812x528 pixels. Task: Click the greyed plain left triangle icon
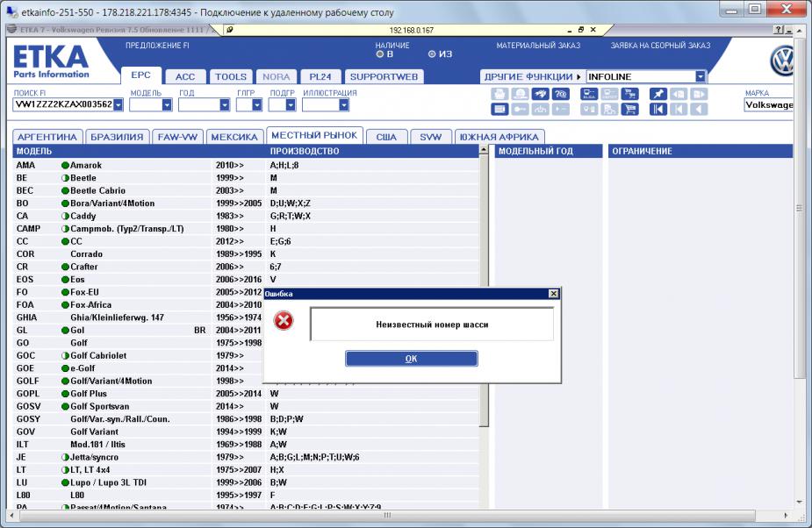click(699, 110)
